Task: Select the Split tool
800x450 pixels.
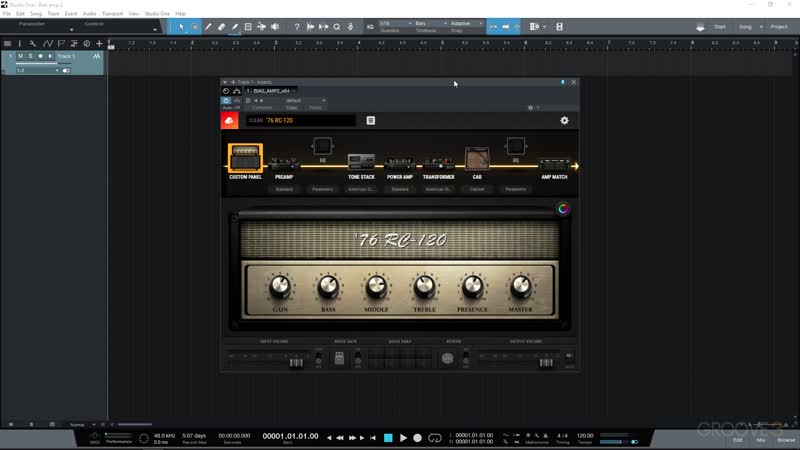Action: point(208,27)
